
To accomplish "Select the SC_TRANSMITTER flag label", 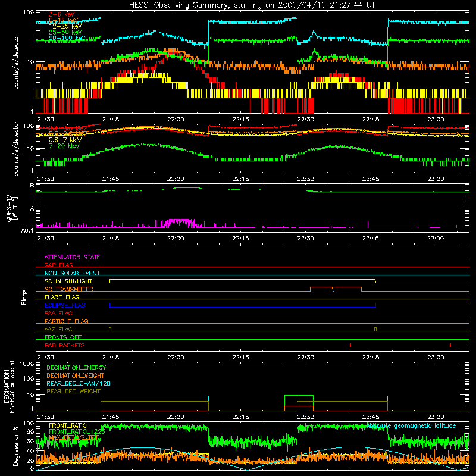I will [x=69, y=289].
